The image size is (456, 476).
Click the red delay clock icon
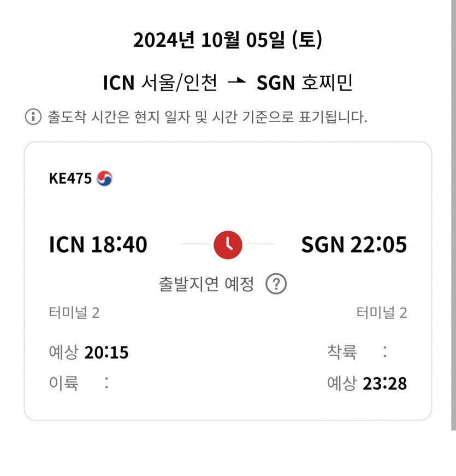click(228, 244)
